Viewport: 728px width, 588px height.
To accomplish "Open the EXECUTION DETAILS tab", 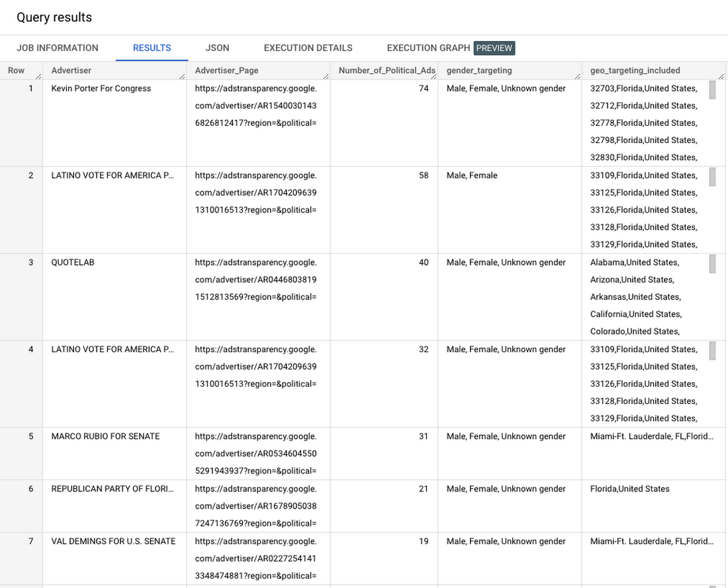I will click(x=308, y=48).
